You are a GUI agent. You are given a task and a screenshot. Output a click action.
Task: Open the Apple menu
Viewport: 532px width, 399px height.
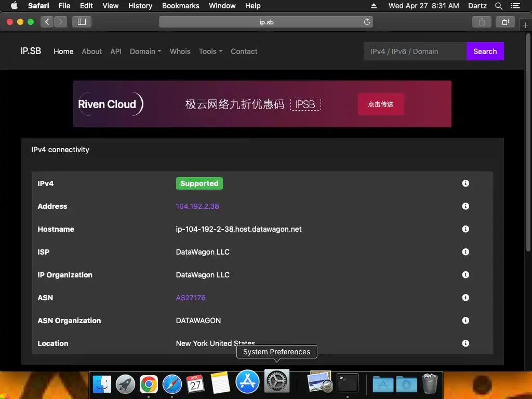[14, 5]
